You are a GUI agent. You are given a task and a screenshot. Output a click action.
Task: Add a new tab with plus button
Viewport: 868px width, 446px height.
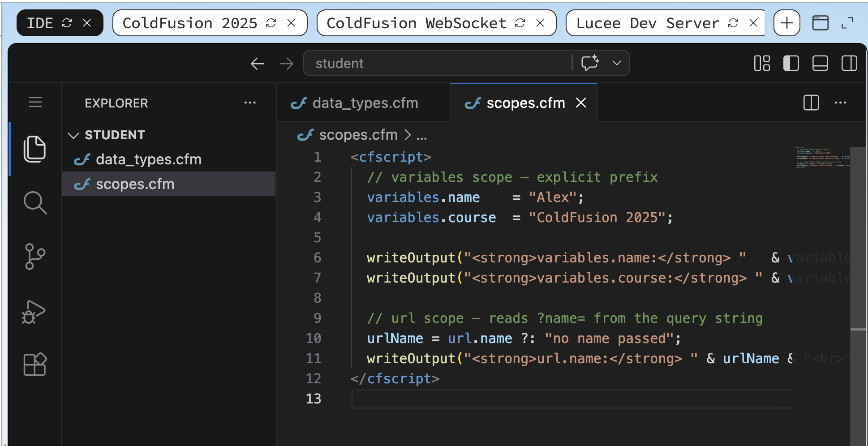click(x=787, y=23)
